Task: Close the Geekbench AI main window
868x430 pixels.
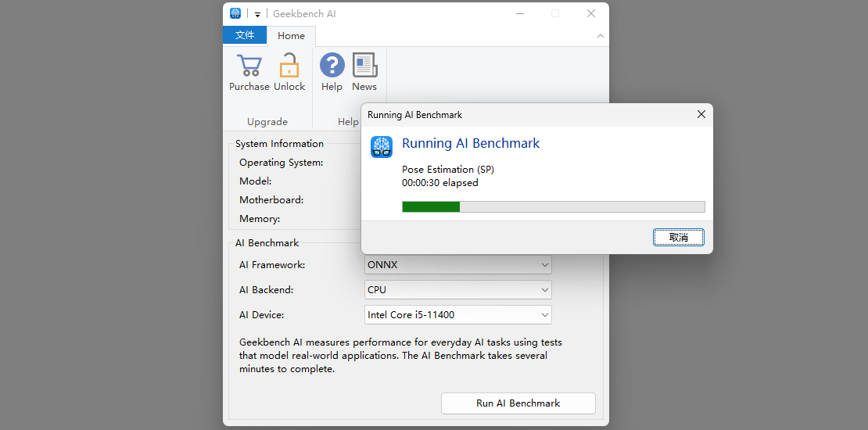Action: coord(590,14)
